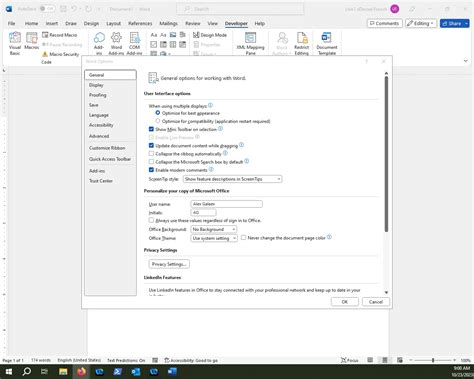Click the Initials input field
The height and width of the screenshot is (379, 474).
203,212
